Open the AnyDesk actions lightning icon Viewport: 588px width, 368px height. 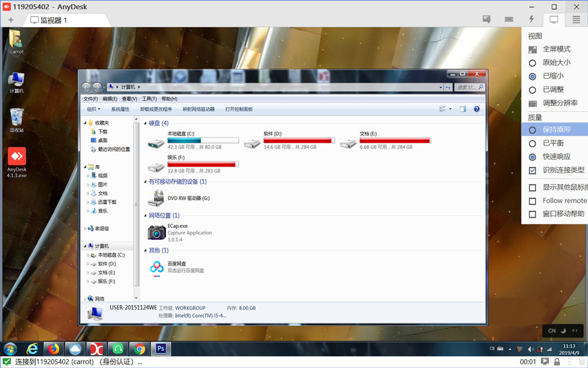tap(530, 19)
